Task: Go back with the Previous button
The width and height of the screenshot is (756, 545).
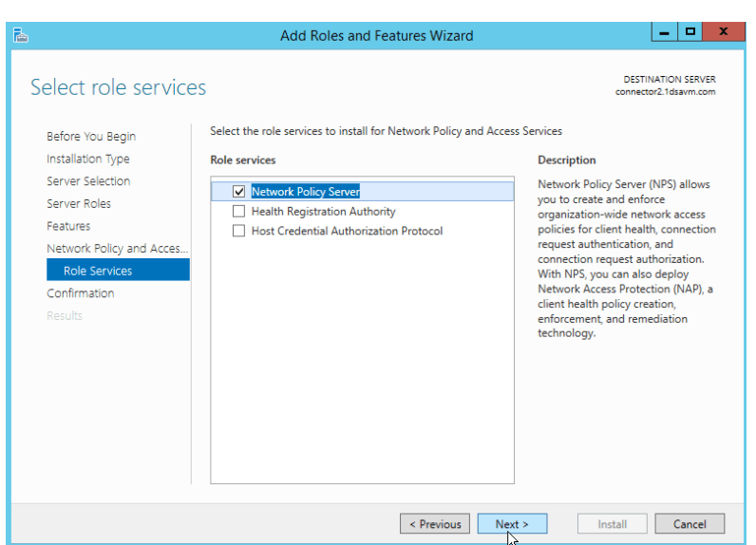Action: (435, 524)
